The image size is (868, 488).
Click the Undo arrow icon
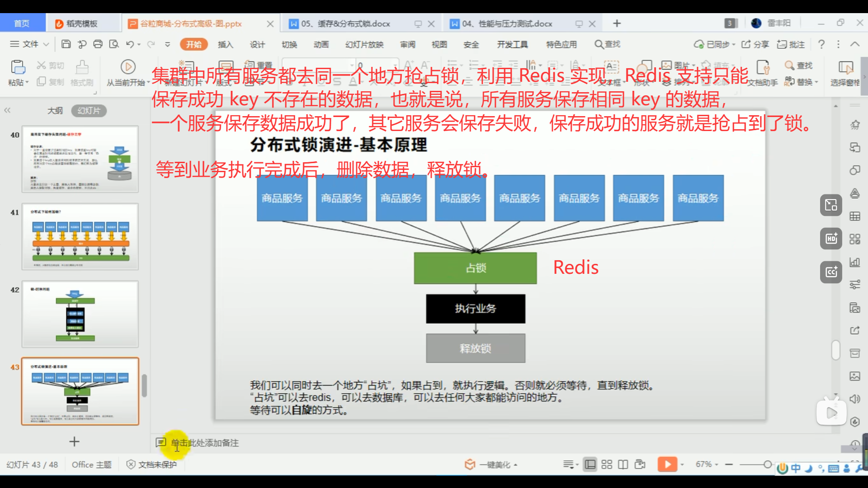point(130,44)
